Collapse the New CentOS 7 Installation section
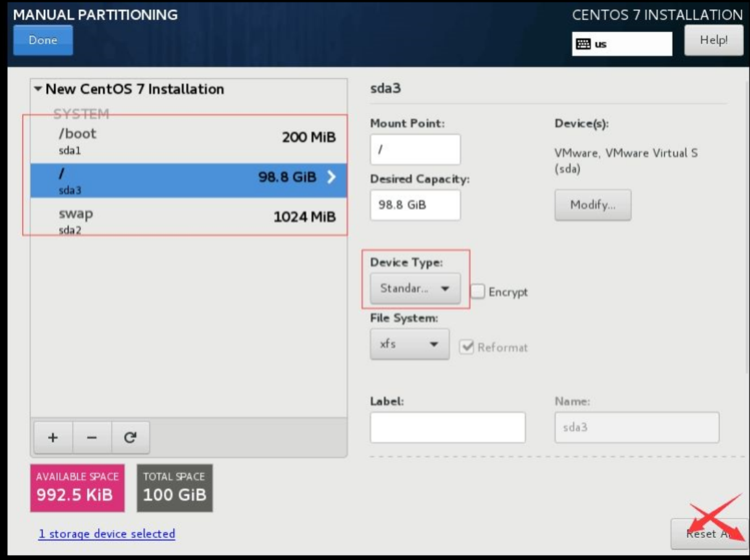The width and height of the screenshot is (750, 560). pos(38,89)
